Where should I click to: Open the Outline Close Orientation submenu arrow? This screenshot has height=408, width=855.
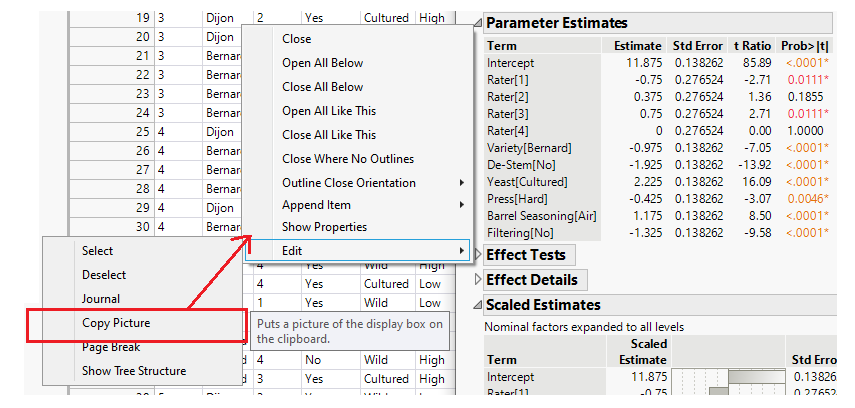tap(461, 183)
